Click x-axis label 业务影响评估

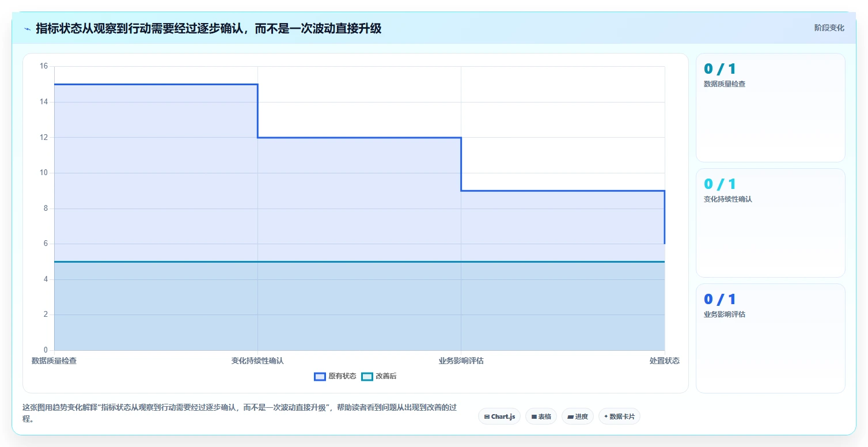[461, 361]
